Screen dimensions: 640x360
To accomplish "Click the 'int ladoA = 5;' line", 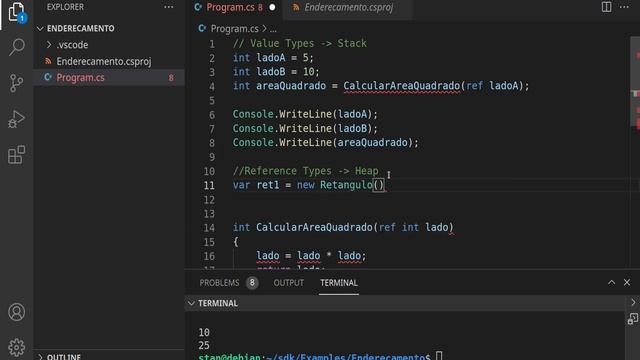I will coord(273,58).
